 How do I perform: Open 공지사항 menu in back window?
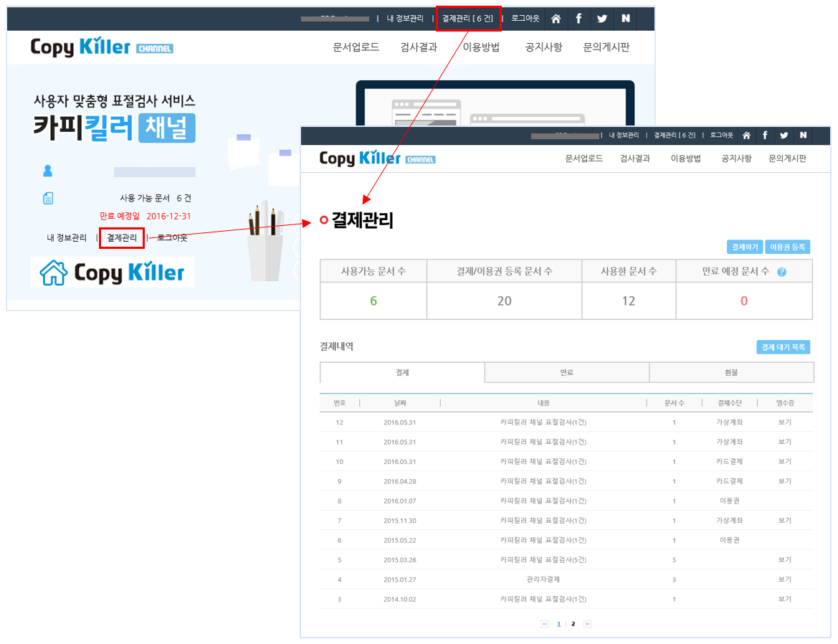tap(543, 47)
